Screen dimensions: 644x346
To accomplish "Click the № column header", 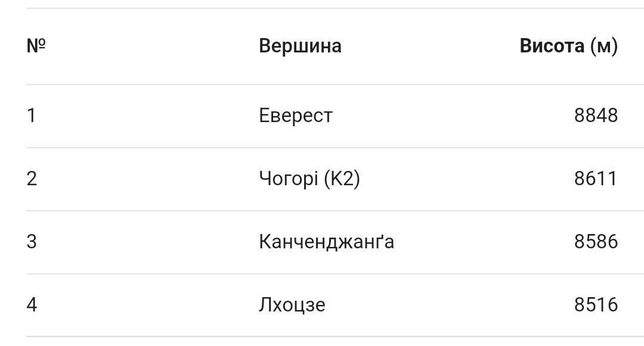I will (x=36, y=46).
